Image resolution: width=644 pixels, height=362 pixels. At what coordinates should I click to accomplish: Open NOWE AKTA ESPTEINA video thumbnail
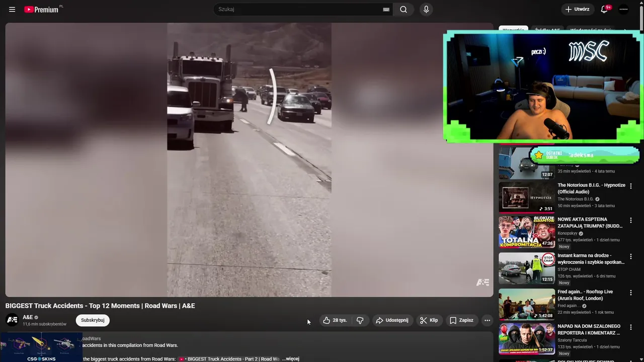(x=527, y=232)
